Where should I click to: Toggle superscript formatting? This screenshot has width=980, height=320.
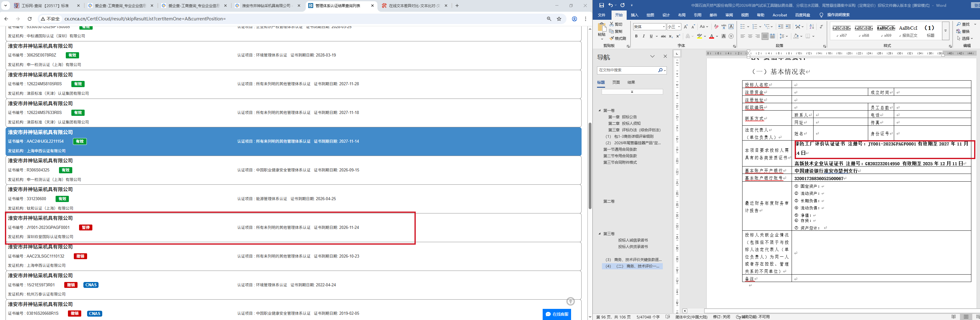[678, 36]
